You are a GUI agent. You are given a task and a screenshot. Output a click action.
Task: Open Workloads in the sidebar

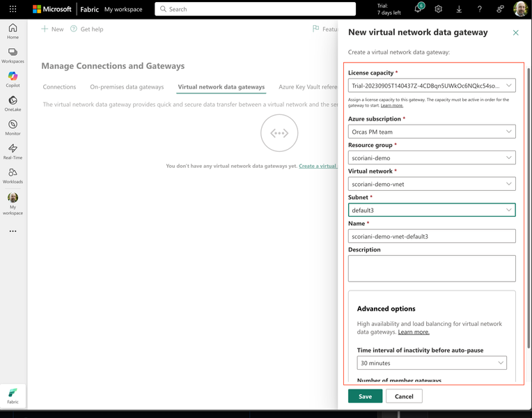coord(13,176)
